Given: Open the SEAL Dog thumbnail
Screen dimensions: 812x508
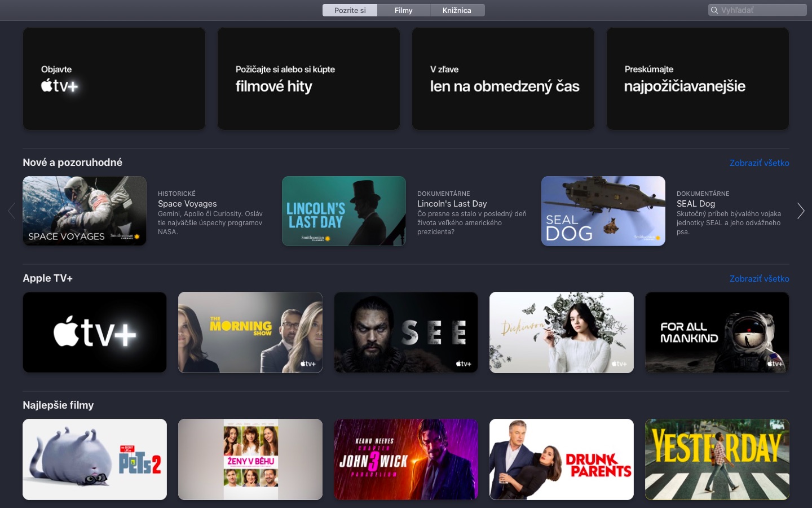Looking at the screenshot, I should tap(603, 211).
